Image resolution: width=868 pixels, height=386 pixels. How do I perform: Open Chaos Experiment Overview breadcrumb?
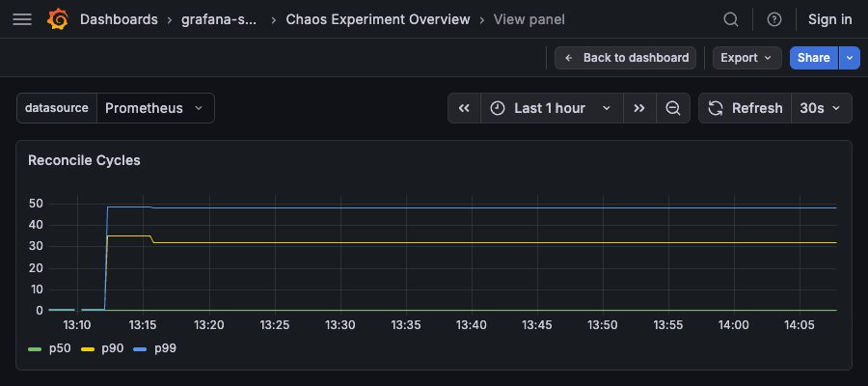[x=378, y=19]
